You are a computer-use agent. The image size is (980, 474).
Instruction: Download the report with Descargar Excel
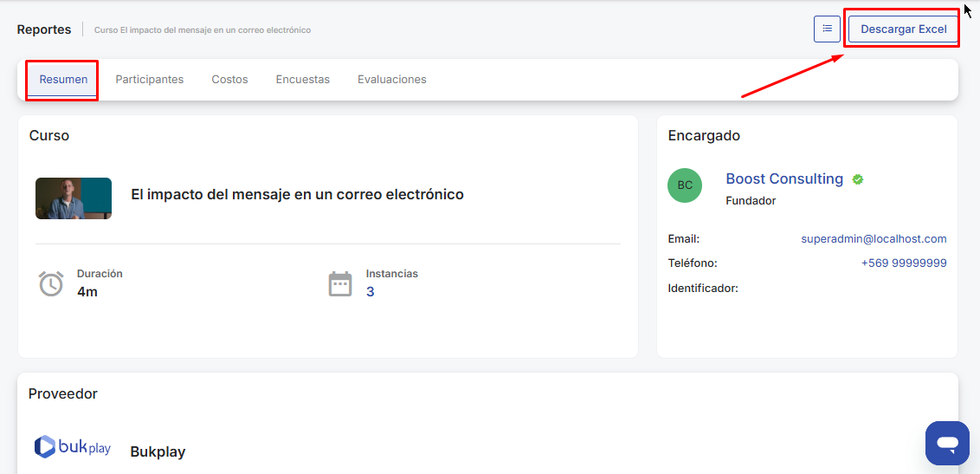(x=903, y=29)
